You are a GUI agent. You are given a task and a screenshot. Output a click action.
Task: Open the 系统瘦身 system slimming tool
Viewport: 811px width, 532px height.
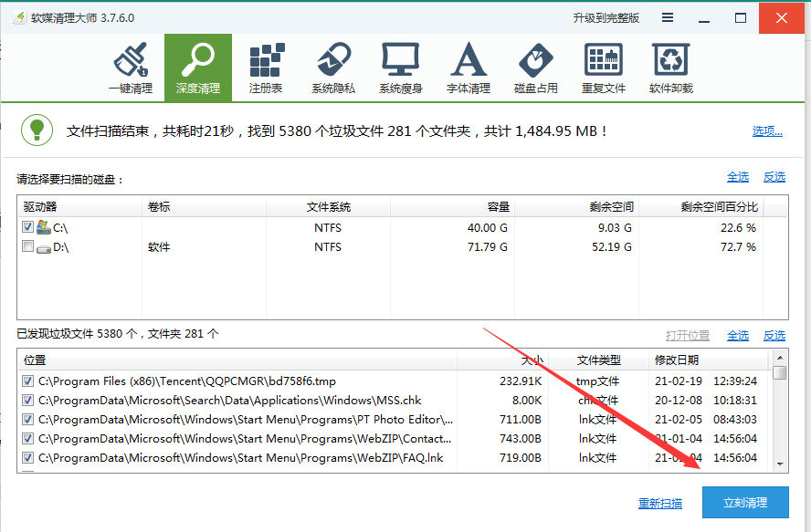pos(401,68)
